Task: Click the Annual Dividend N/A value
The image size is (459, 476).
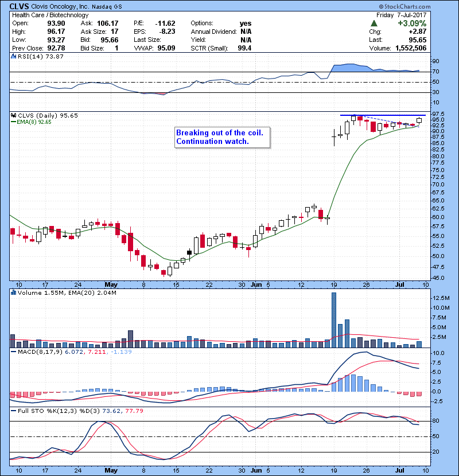Action: tap(246, 32)
